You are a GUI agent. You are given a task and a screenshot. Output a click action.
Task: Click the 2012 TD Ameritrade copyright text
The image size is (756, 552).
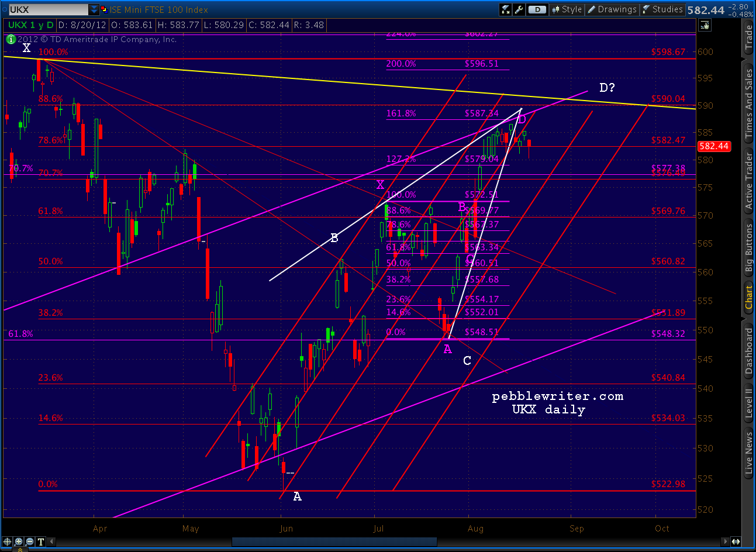tap(97, 39)
